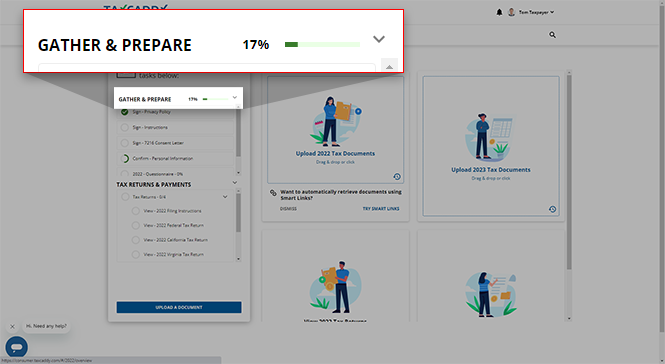Check View - 2022 California Tax Return circle
Image resolution: width=665 pixels, height=364 pixels.
136,240
